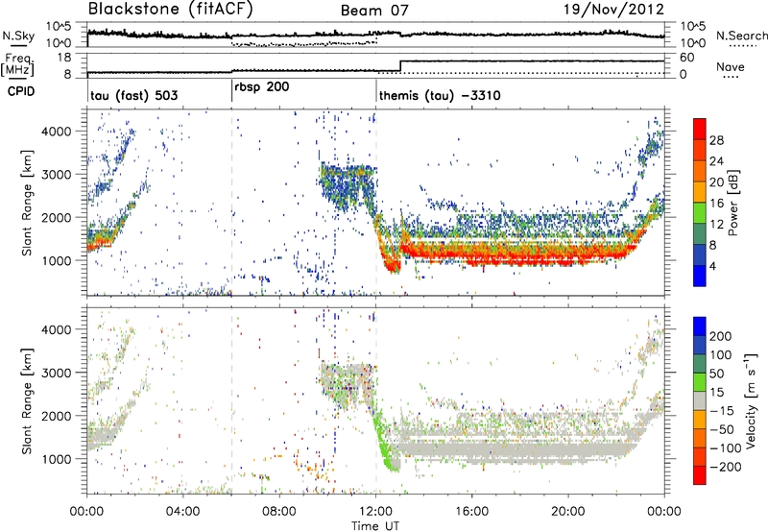This screenshot has width=768, height=532.
Task: Click the '60' tick on Nave axis
Action: 686,58
